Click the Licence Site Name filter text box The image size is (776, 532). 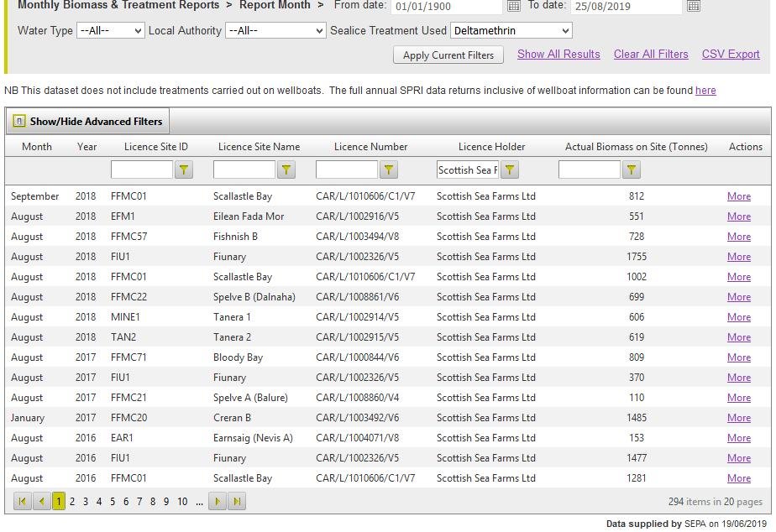click(244, 170)
